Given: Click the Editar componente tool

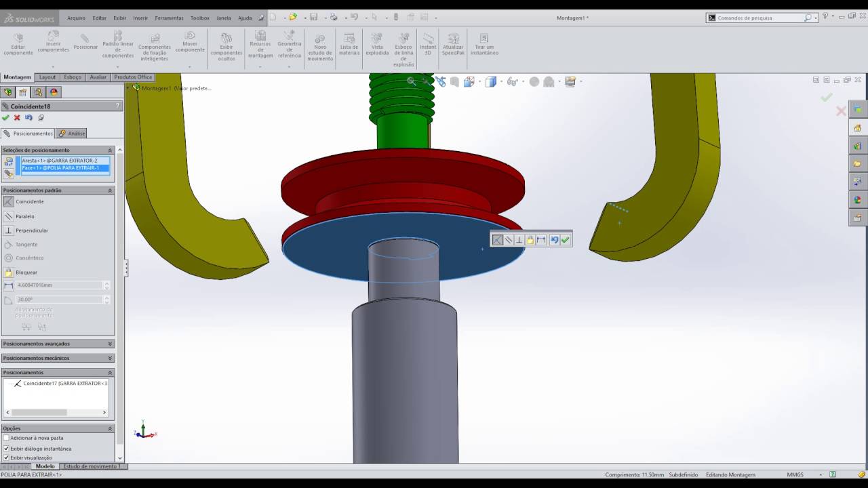Looking at the screenshot, I should click(18, 43).
